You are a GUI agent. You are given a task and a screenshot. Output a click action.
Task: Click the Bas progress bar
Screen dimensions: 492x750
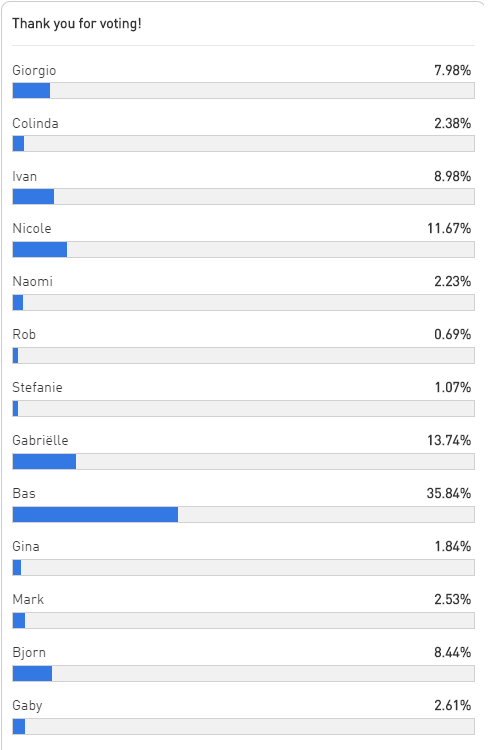(243, 515)
